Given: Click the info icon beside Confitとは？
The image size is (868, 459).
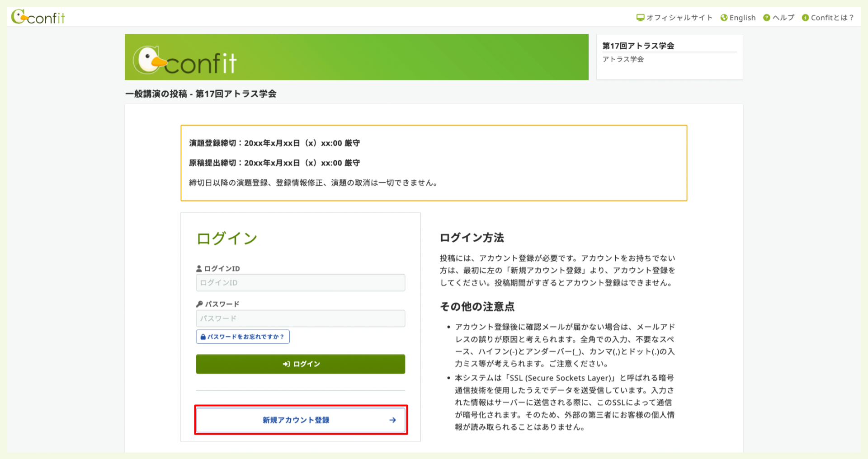Looking at the screenshot, I should (805, 18).
